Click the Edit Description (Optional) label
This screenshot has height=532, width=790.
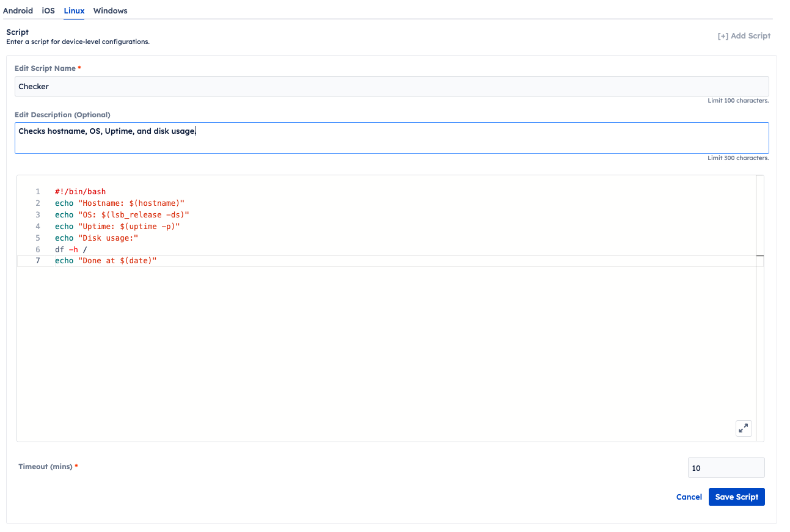pos(62,115)
